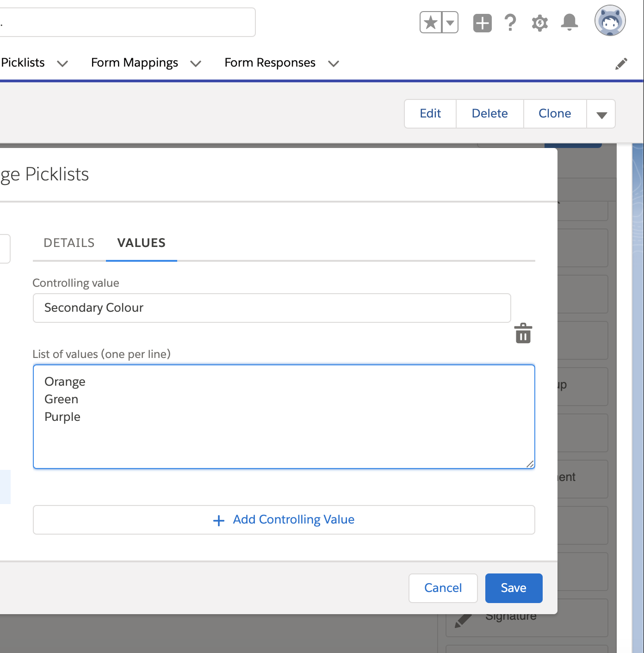Click the Help question mark icon
Image resolution: width=644 pixels, height=653 pixels.
click(x=510, y=22)
